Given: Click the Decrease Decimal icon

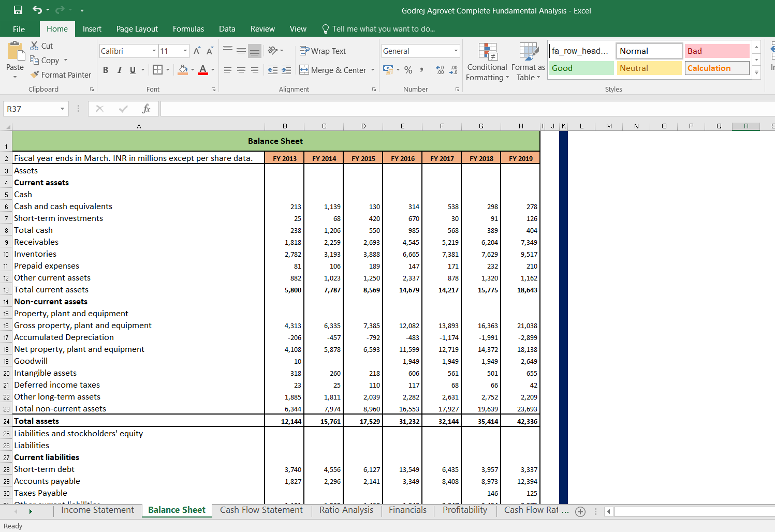Looking at the screenshot, I should [x=454, y=70].
